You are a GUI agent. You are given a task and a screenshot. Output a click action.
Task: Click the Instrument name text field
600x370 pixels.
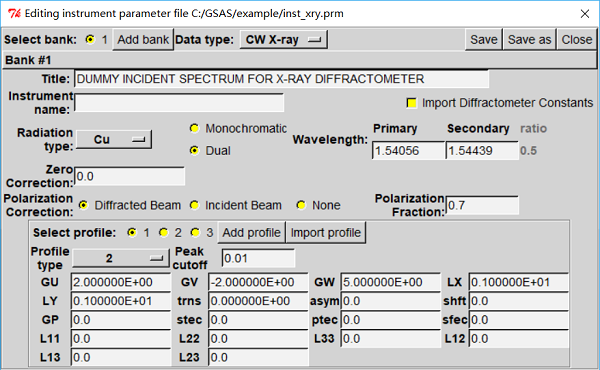click(x=179, y=103)
